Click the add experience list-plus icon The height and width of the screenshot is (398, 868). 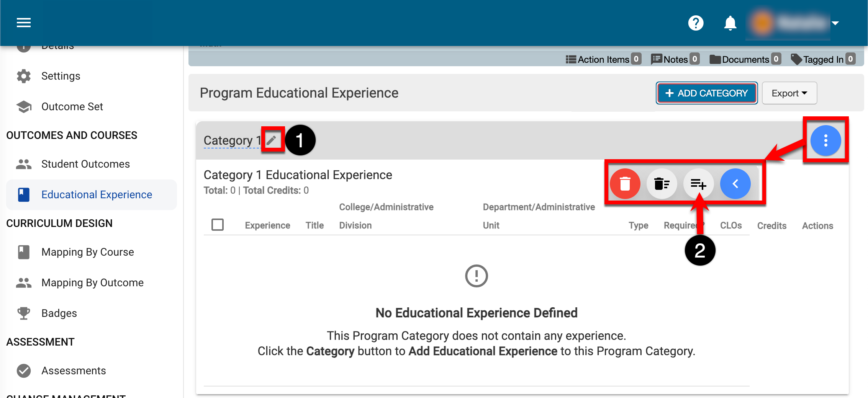[x=698, y=184]
